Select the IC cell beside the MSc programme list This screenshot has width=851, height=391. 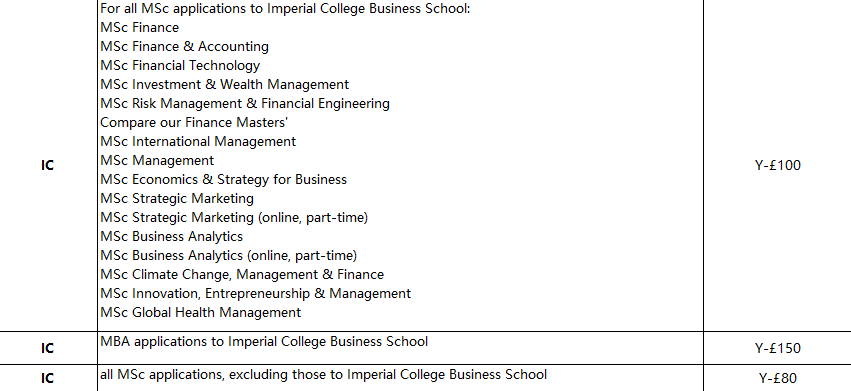tap(48, 165)
